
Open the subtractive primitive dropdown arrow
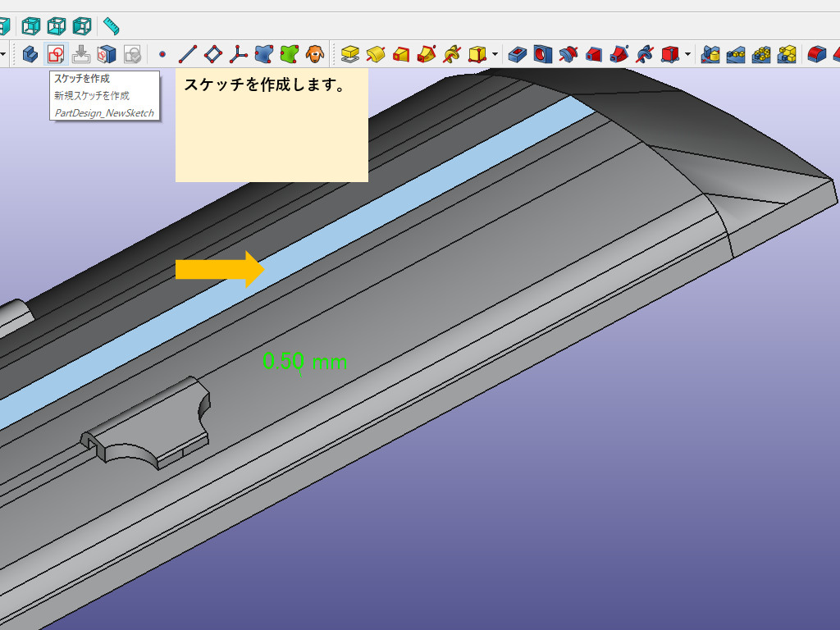click(x=687, y=55)
